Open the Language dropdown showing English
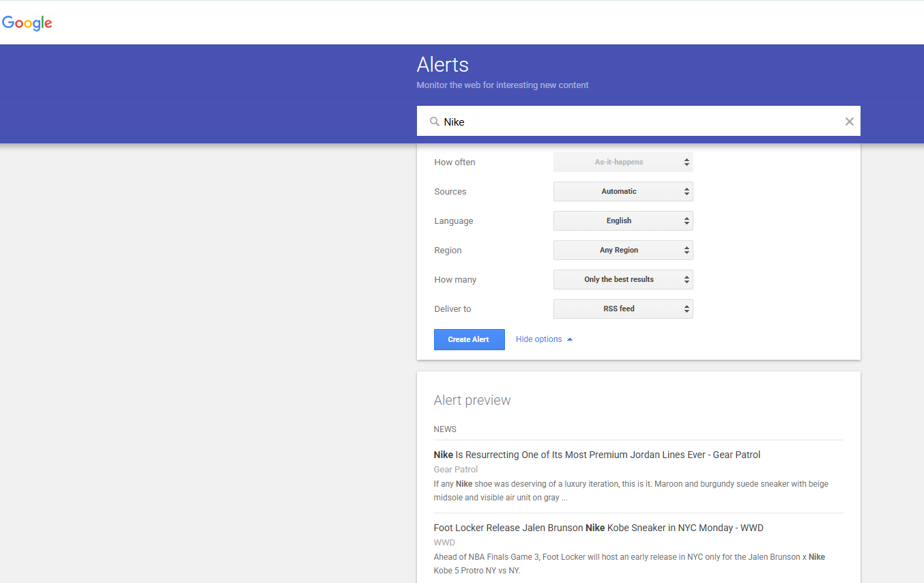The image size is (924, 583). click(x=623, y=221)
